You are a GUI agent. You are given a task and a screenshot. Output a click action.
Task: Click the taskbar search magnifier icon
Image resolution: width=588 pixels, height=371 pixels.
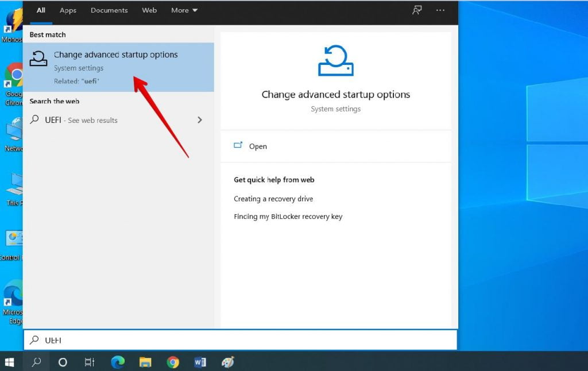(x=36, y=362)
